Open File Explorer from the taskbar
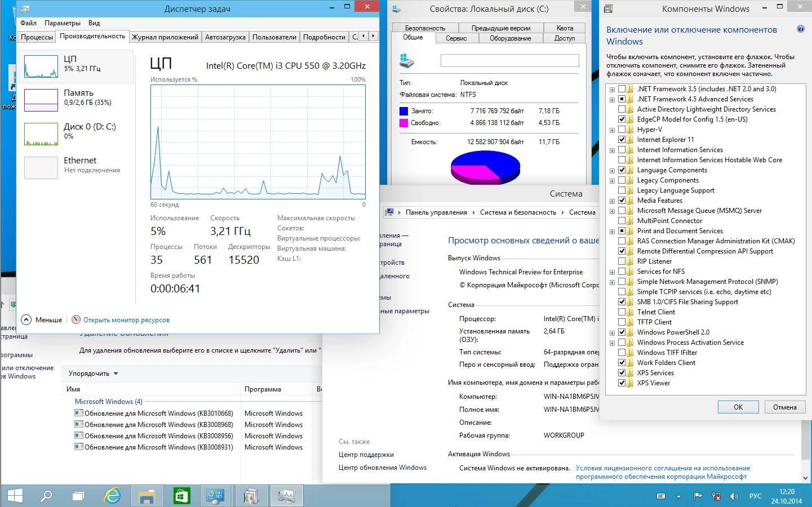 147,496
